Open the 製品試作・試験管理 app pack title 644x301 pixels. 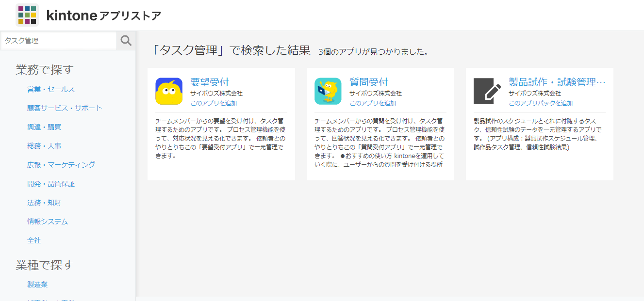pos(557,82)
